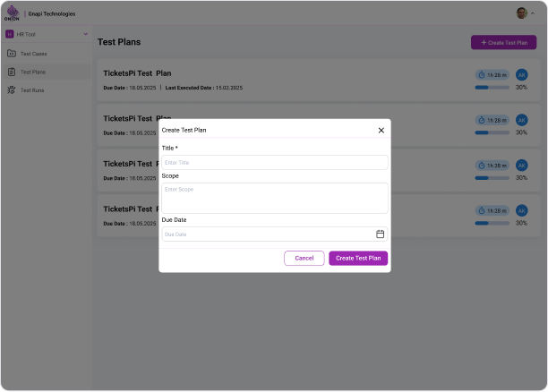Focus the Enter Scope text area
This screenshot has height=392, width=548.
click(275, 198)
